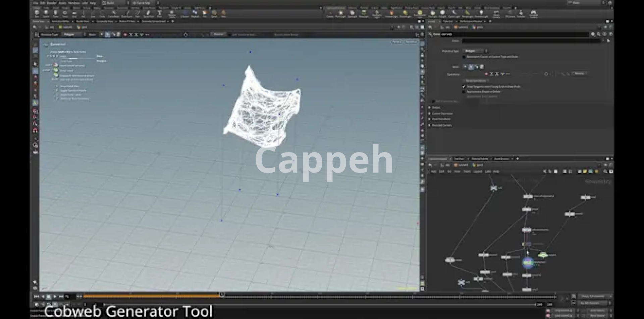This screenshot has width=644, height=319.
Task: Click the red-circled operation icon in parameters
Action: (486, 74)
